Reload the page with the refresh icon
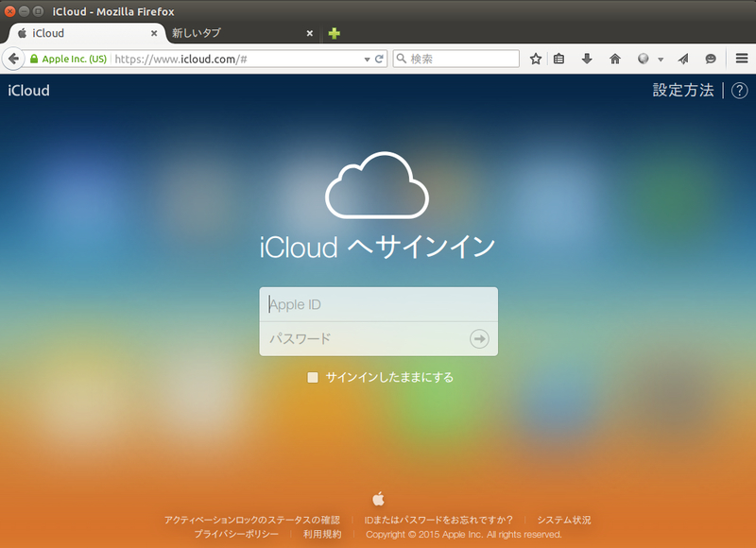This screenshot has width=756, height=548. [x=379, y=59]
